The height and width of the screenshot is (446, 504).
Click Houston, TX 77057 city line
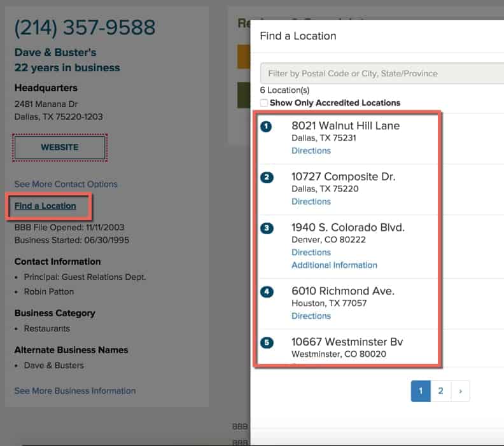pyautogui.click(x=329, y=303)
